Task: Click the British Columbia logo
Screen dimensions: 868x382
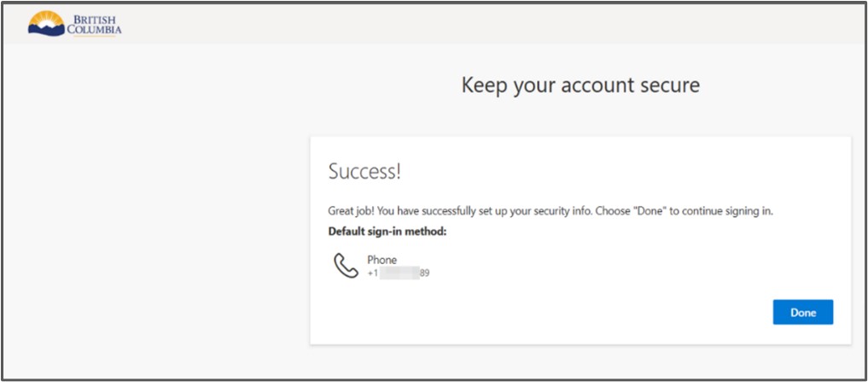Action: pos(75,24)
